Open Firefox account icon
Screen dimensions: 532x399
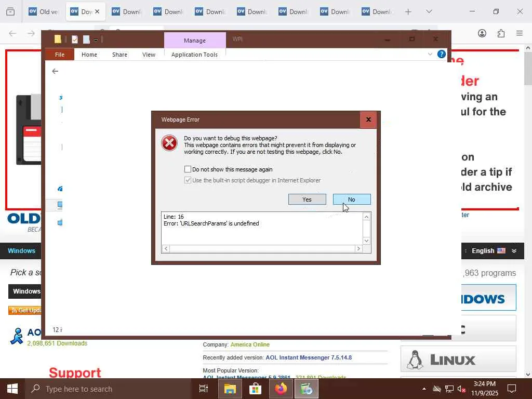click(x=482, y=33)
